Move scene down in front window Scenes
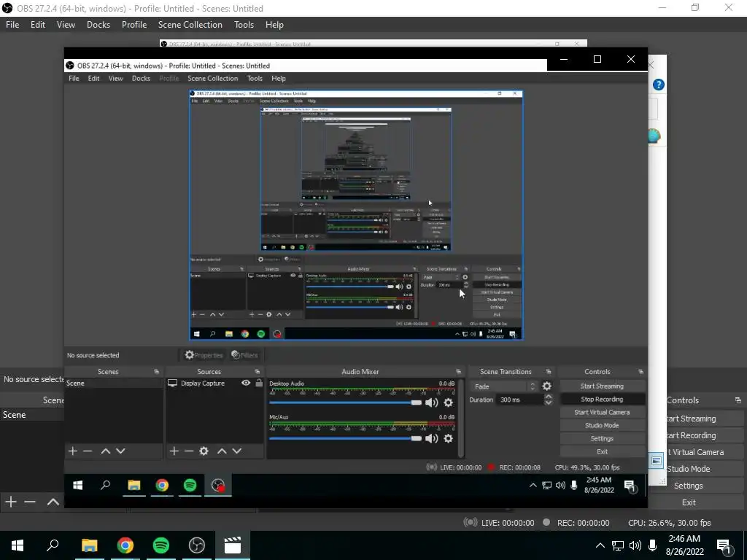 coord(120,451)
